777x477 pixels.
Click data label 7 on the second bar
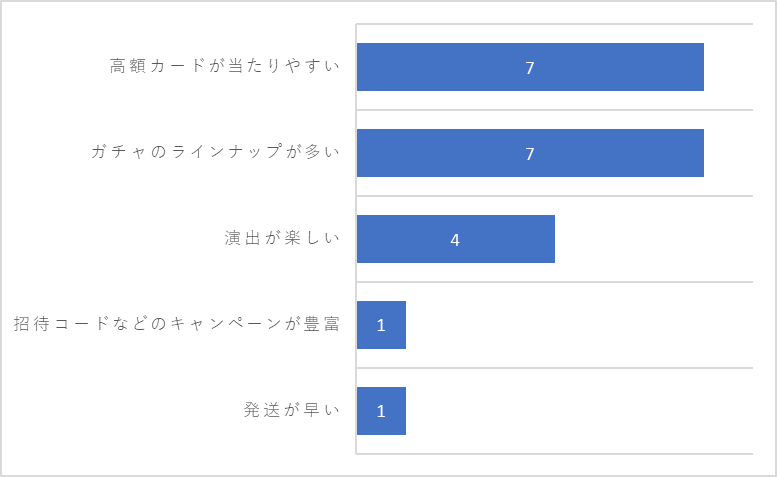[x=530, y=154]
